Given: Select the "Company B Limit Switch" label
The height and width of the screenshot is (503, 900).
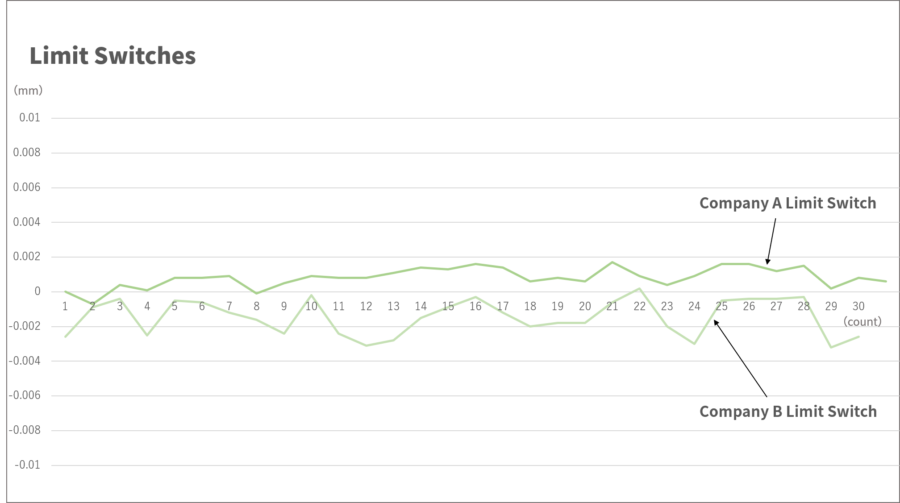Looking at the screenshot, I should click(x=787, y=411).
